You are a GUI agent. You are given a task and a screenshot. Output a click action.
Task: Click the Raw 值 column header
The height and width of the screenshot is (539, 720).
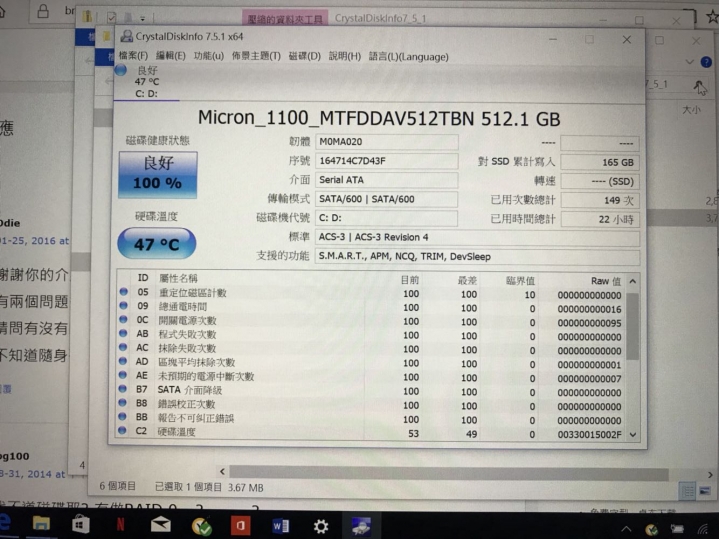coord(606,281)
